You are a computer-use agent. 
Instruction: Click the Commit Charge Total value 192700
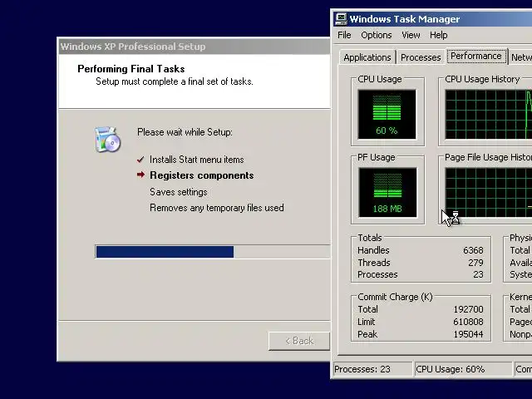468,309
